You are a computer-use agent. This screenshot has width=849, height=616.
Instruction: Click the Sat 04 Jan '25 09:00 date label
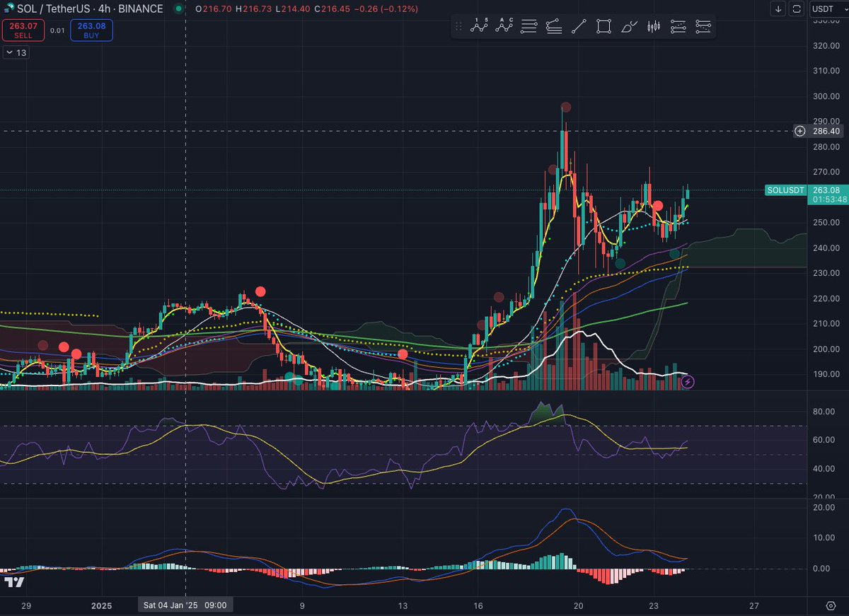(185, 605)
